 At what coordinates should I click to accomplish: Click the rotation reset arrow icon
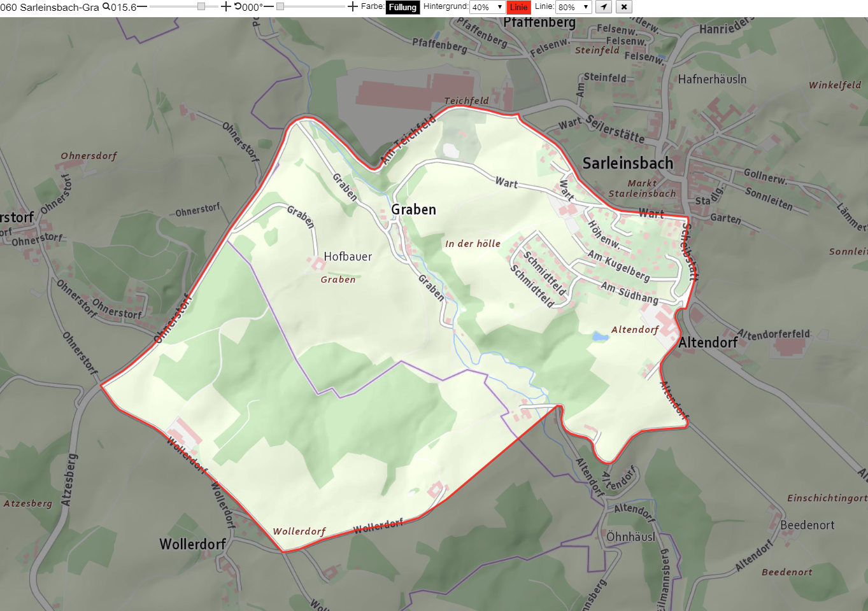click(238, 7)
